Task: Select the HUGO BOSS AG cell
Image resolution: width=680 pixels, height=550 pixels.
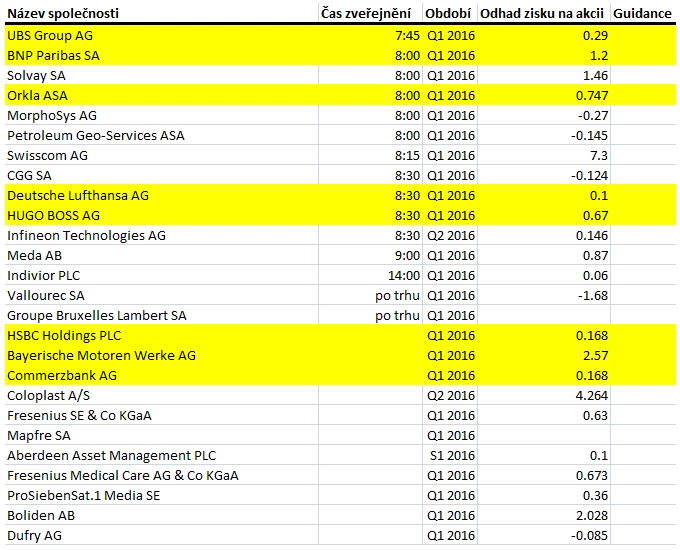Action: pyautogui.click(x=53, y=215)
